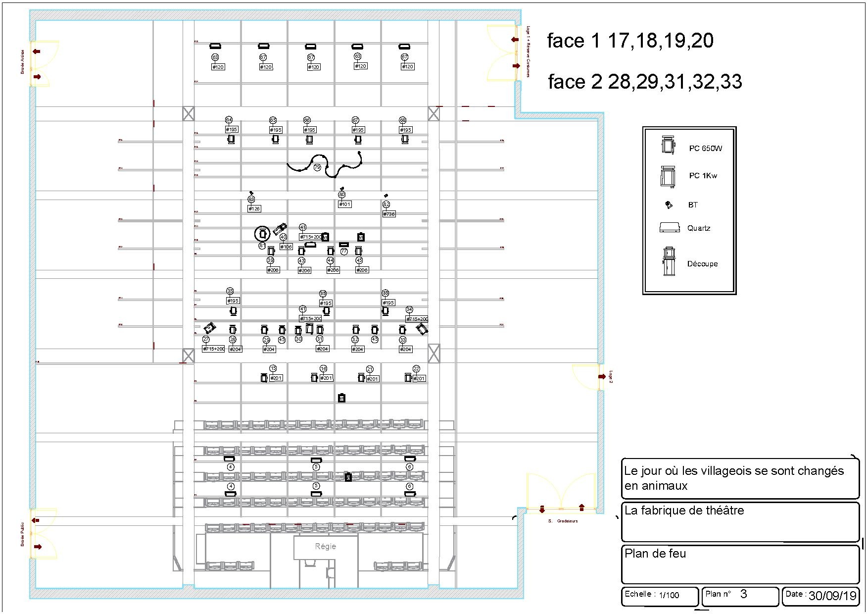Select the show title 'Le jour où les villageois' box

tap(740, 478)
